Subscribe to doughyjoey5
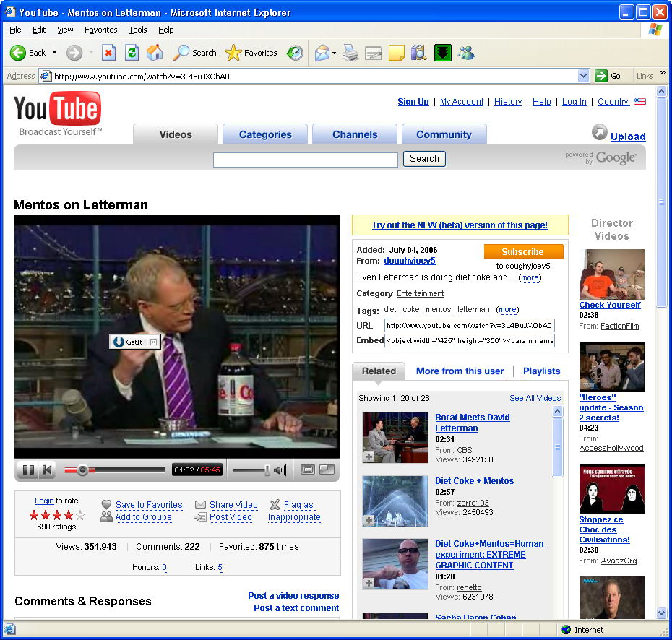Viewport: 672px width, 640px height. point(523,252)
